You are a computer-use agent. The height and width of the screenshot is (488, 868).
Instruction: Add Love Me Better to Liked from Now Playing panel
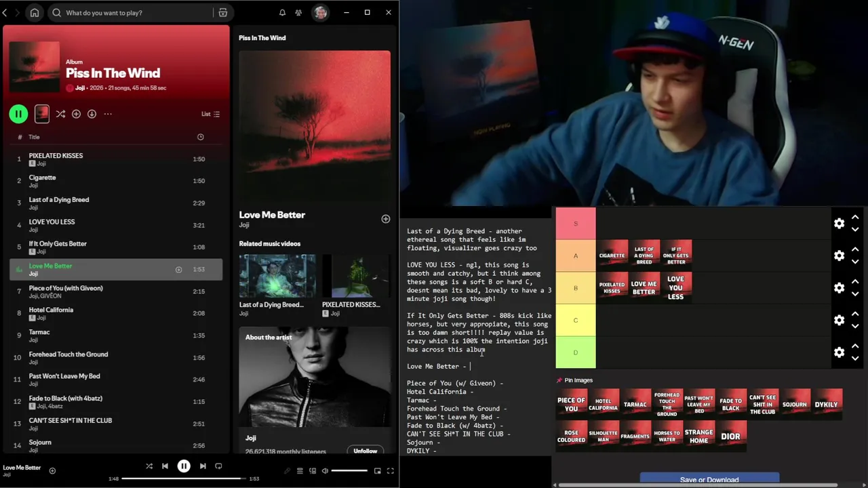(385, 219)
